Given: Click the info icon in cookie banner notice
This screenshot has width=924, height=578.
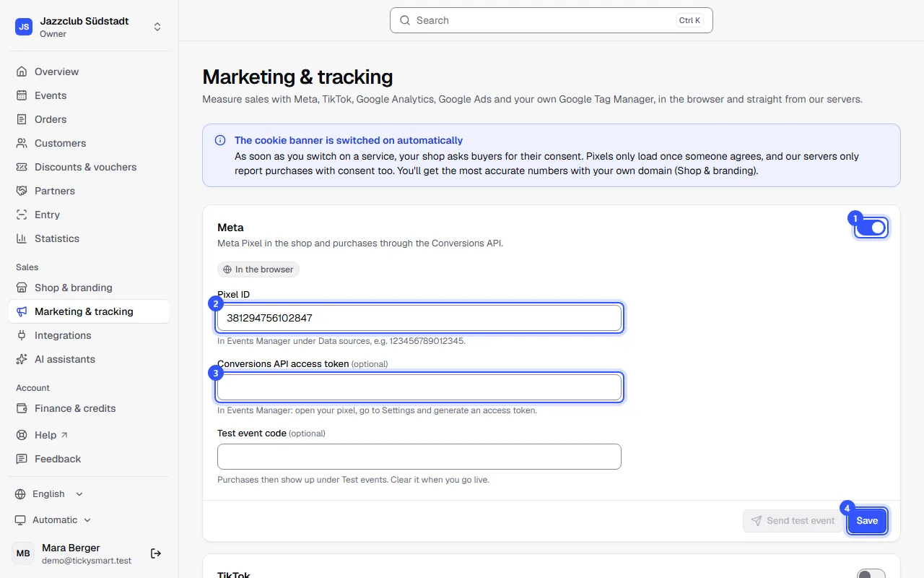Looking at the screenshot, I should (220, 140).
